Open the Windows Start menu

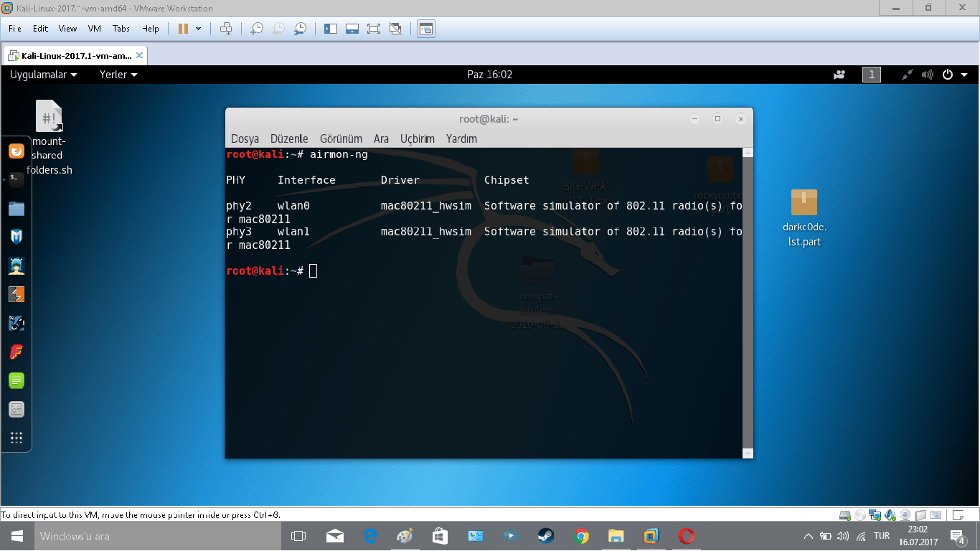point(17,536)
